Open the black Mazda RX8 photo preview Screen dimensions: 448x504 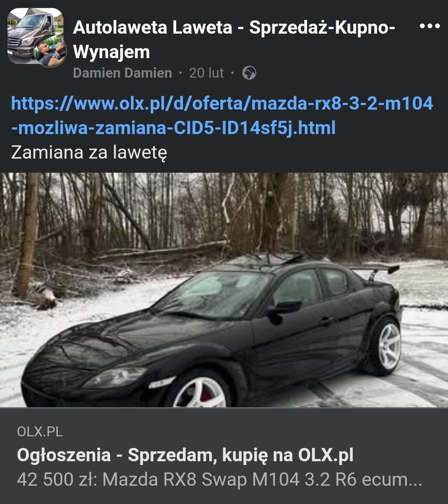224,290
